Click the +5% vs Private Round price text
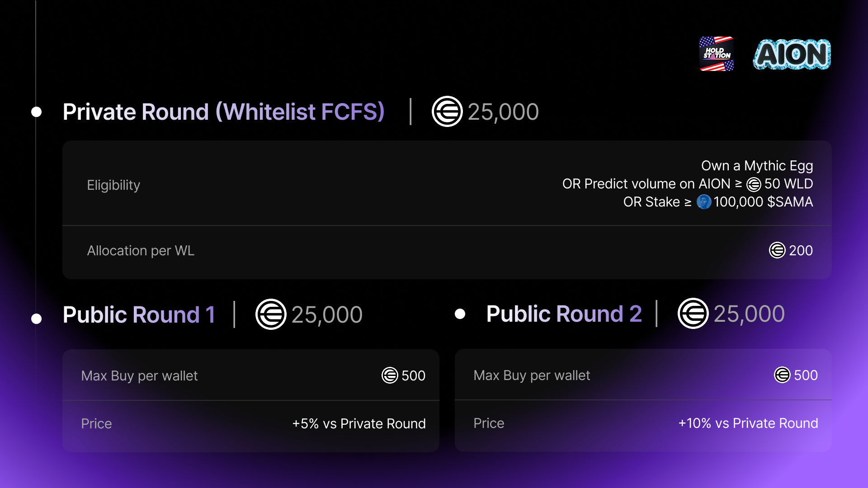The image size is (868, 488). tap(359, 423)
